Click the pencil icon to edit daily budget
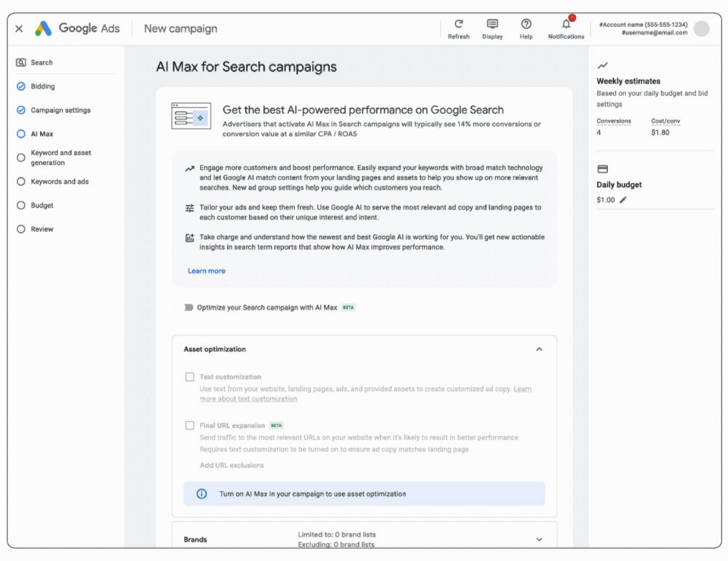This screenshot has width=728, height=561. click(622, 200)
